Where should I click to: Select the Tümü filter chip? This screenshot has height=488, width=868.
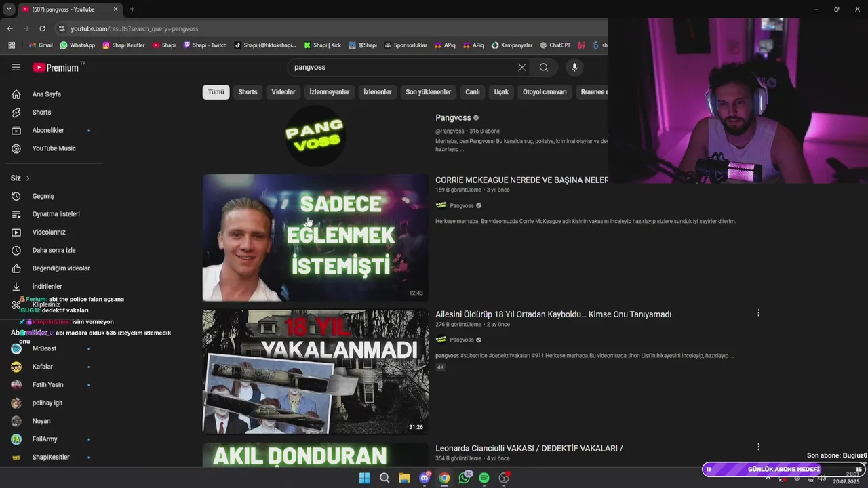216,92
